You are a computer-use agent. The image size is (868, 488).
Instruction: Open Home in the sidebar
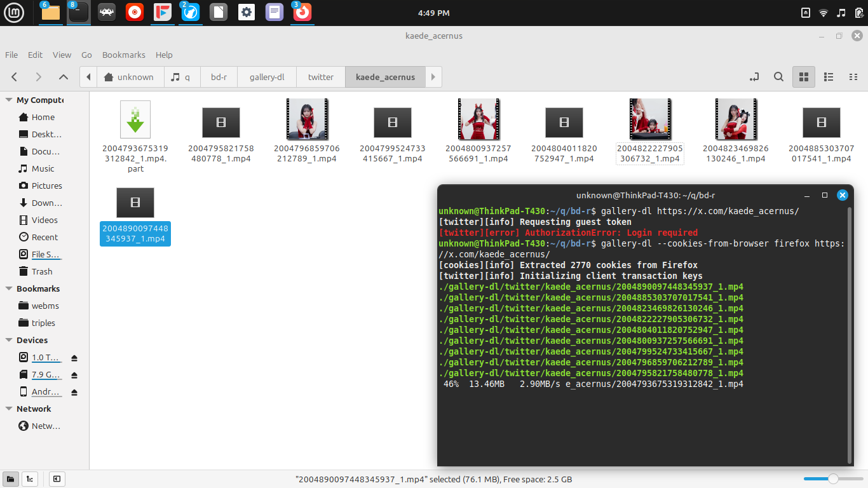[44, 117]
